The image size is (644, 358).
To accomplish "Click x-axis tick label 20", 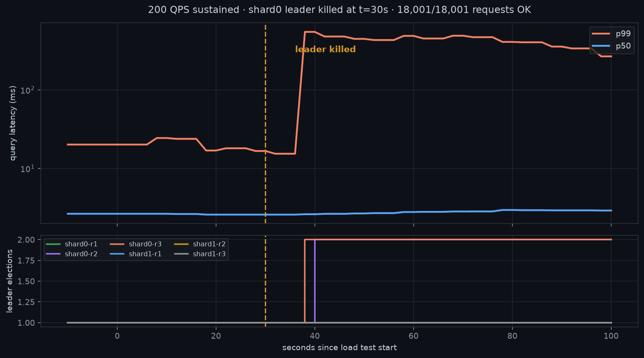I will (x=216, y=336).
